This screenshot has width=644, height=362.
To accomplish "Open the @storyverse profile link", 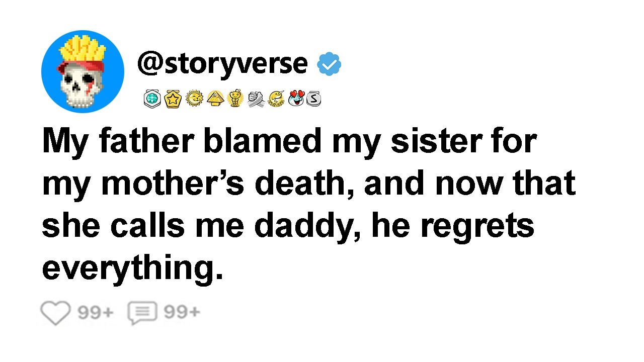I will 222,63.
